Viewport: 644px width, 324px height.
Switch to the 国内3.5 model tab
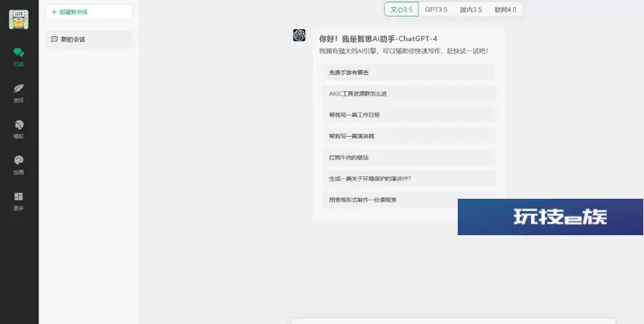[x=471, y=9]
